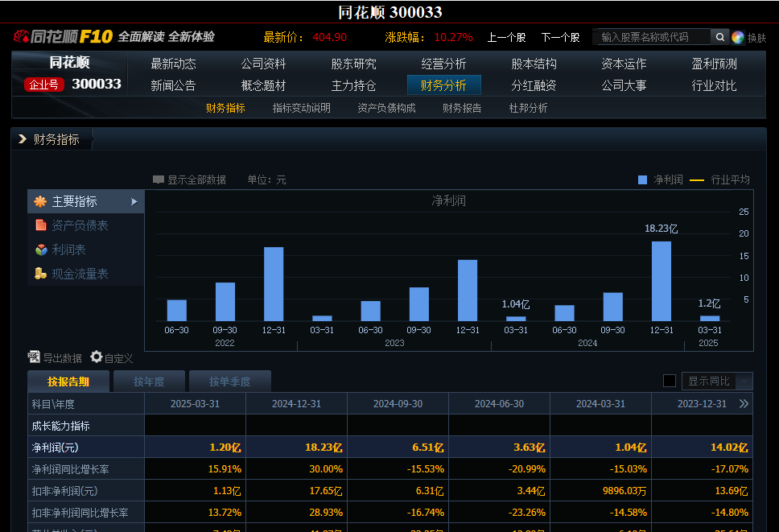Click the 主要指标 star icon
This screenshot has height=532, width=779.
(40, 201)
